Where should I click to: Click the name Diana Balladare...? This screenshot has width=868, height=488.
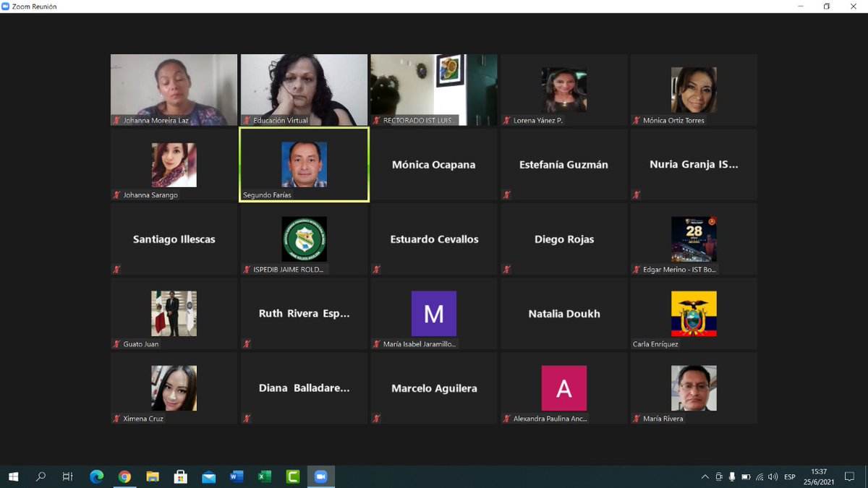point(304,388)
